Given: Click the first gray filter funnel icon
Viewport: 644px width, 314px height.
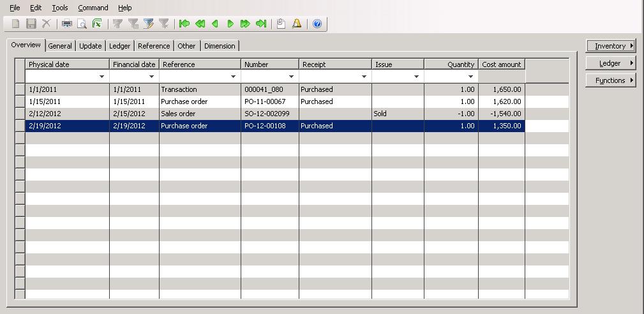Looking at the screenshot, I should pyautogui.click(x=117, y=24).
